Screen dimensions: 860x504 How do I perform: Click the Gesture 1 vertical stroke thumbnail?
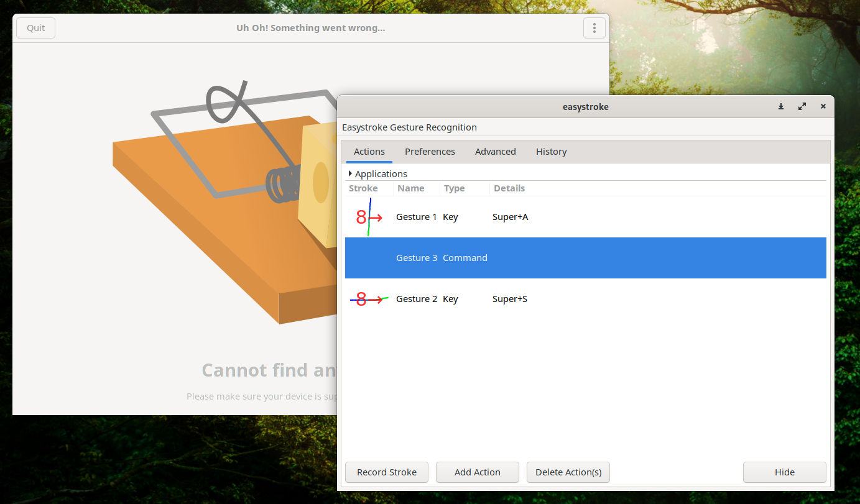pyautogui.click(x=369, y=217)
